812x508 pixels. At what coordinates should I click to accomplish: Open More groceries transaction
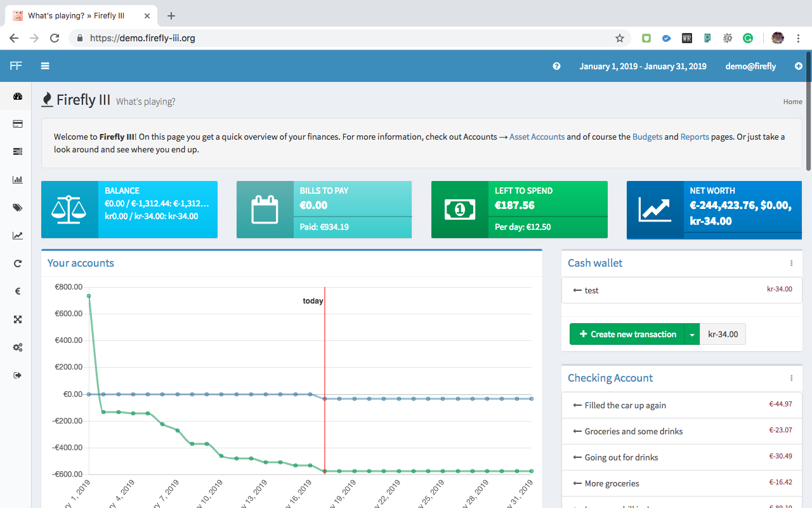point(612,483)
